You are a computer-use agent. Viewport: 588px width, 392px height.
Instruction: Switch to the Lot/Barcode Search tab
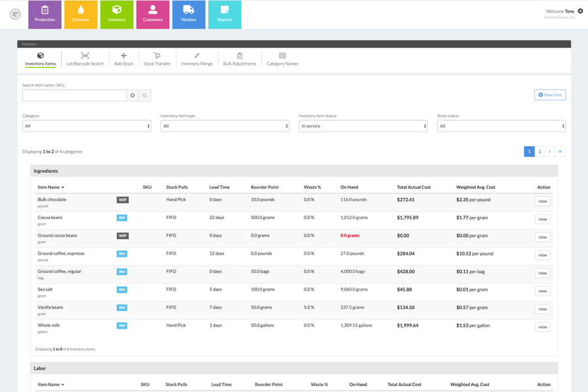(85, 59)
